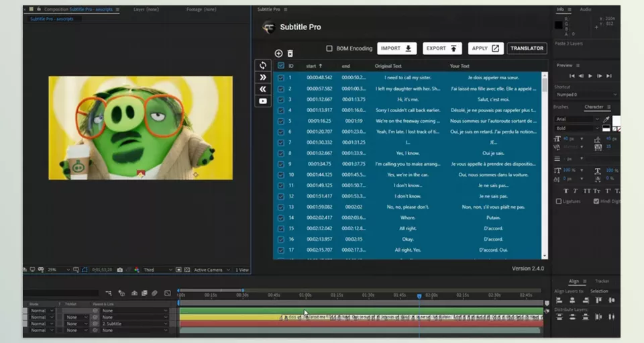Click the YouTube play icon
644x343 pixels.
tap(263, 101)
